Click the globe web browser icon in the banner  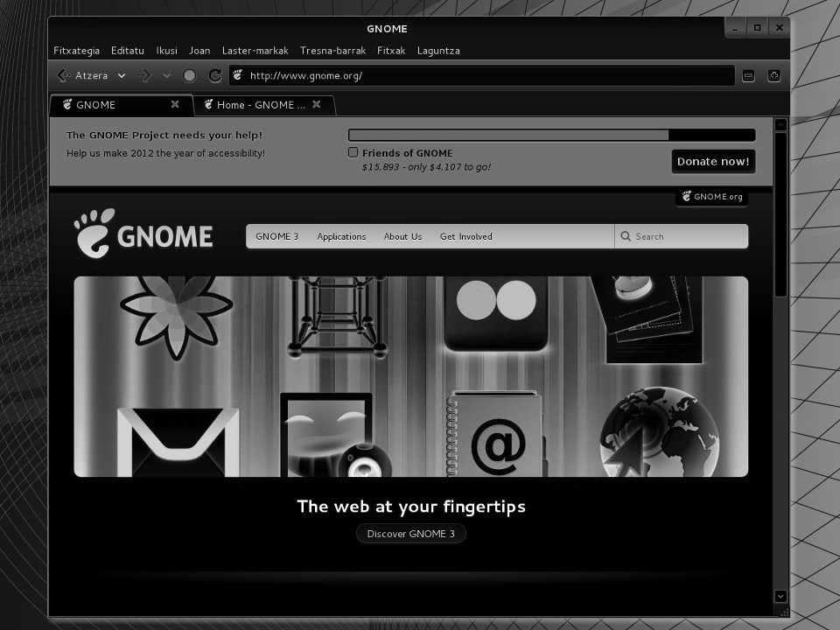pos(659,431)
